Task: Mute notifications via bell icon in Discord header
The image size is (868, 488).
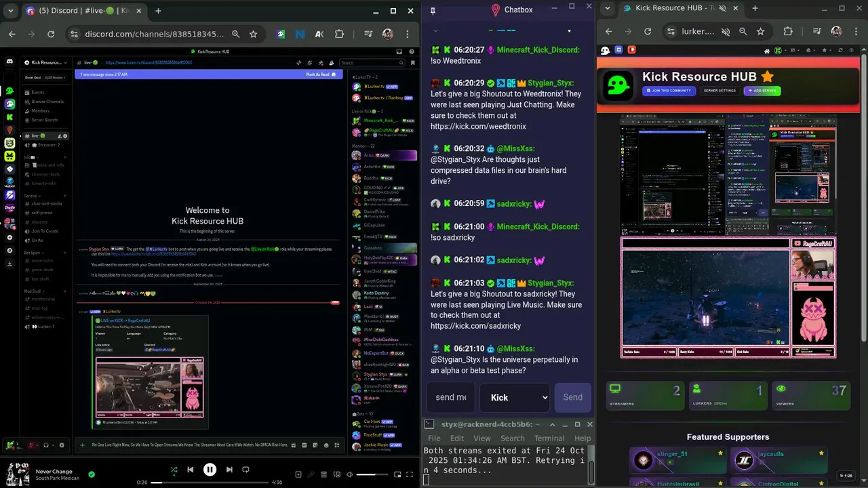Action: click(x=310, y=63)
